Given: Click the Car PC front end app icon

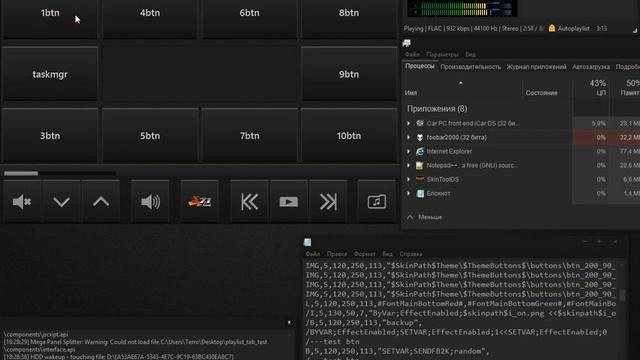Looking at the screenshot, I should 420,123.
